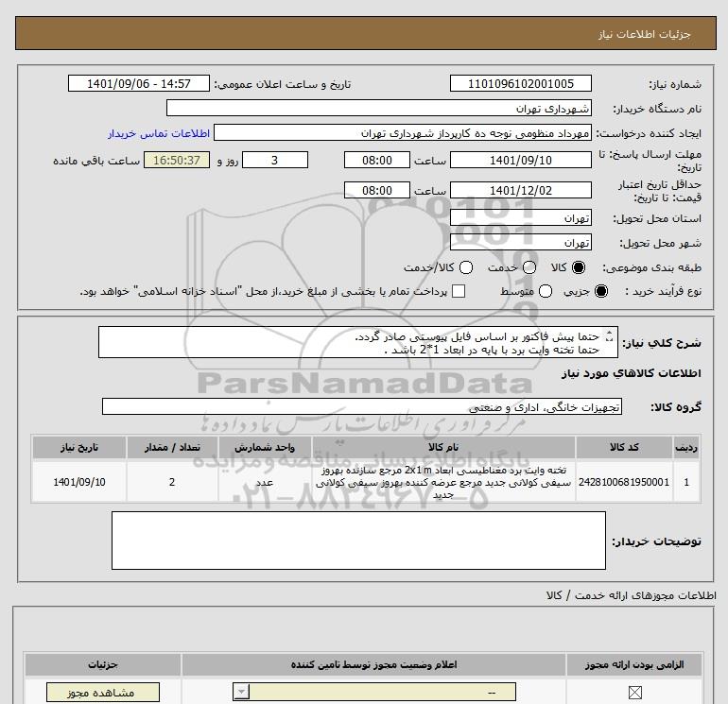Screen dimensions: 728x704
Task: Open the اطلاعات تماس خریدار link
Action: 159,133
